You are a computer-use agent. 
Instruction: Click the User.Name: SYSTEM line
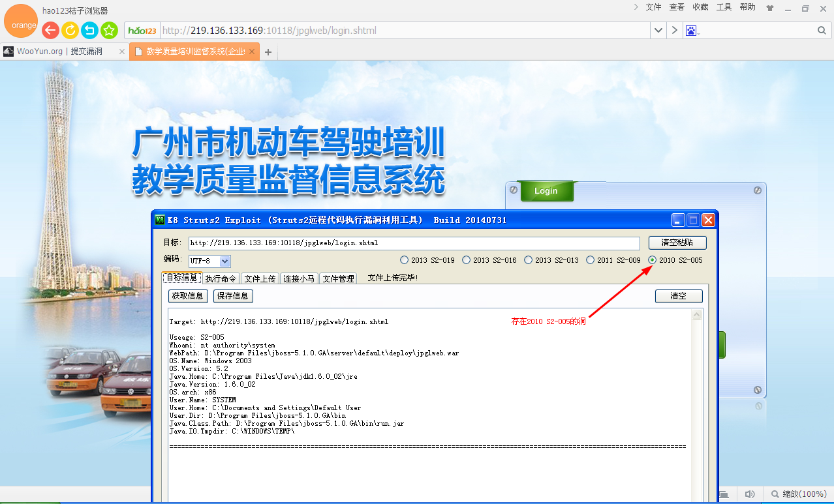(x=202, y=400)
